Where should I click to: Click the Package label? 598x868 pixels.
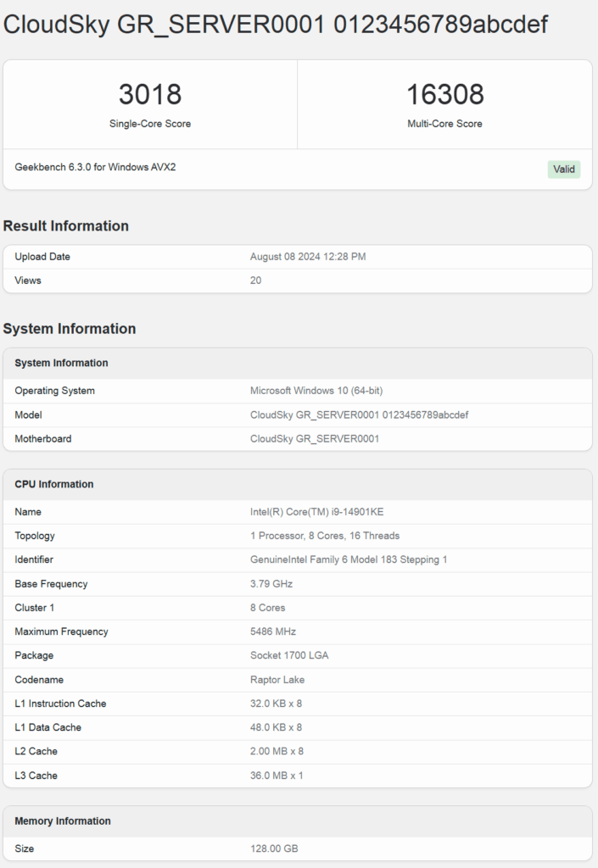(x=34, y=655)
